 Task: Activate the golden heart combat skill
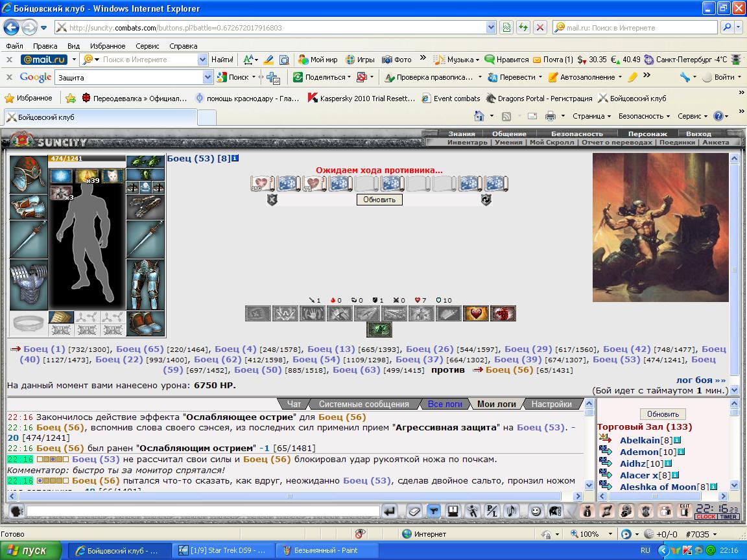point(476,313)
